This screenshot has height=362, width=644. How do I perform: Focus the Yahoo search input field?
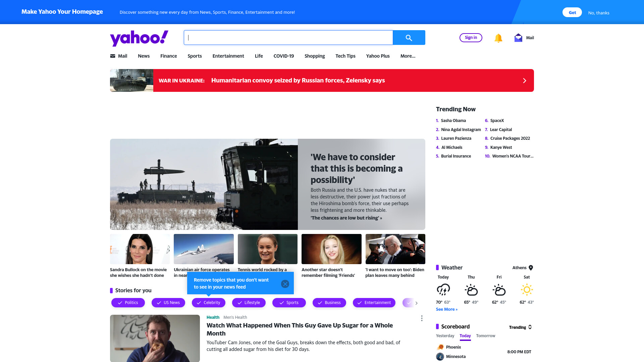(288, 38)
